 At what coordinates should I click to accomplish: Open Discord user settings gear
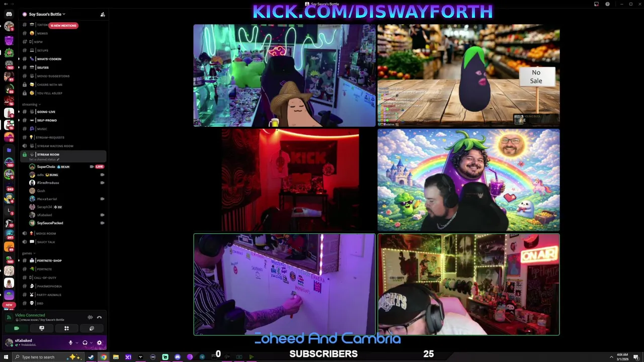(99, 343)
